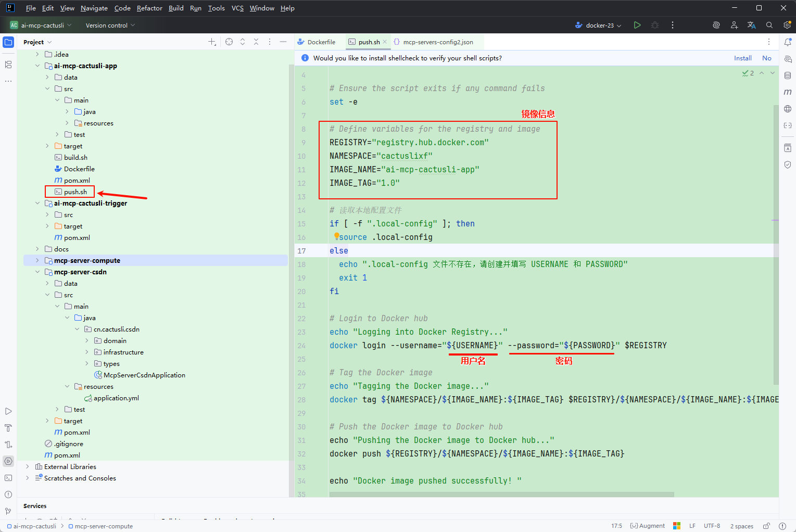The height and width of the screenshot is (532, 796).
Task: Open IDE settings gear
Action: click(787, 25)
